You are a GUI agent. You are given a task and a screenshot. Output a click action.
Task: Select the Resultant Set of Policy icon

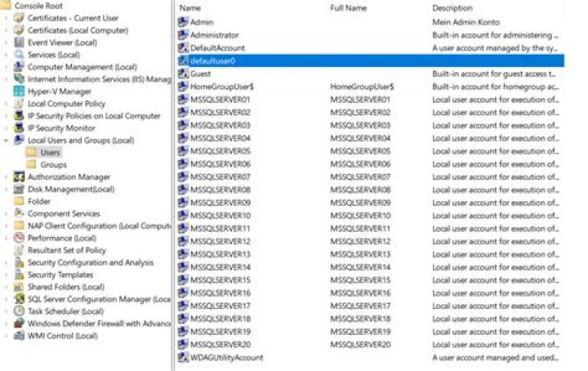(19, 250)
